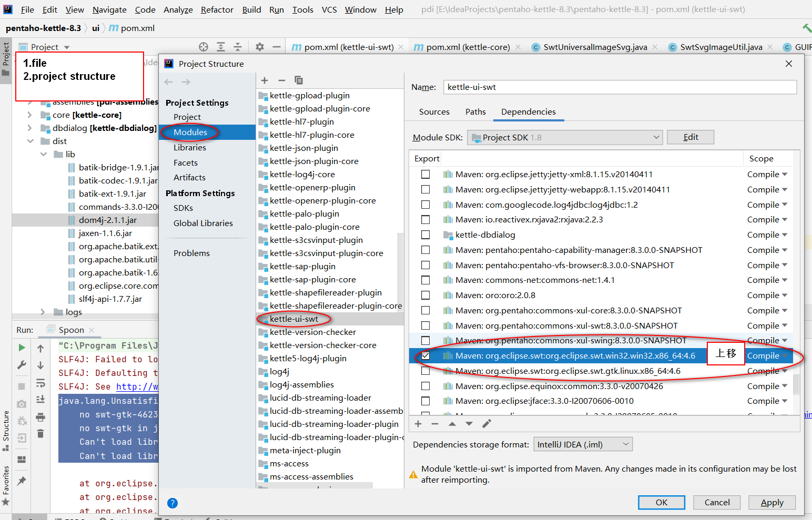Viewport: 812px width, 520px height.
Task: Click the camera dump threads icon
Action: tap(22, 404)
